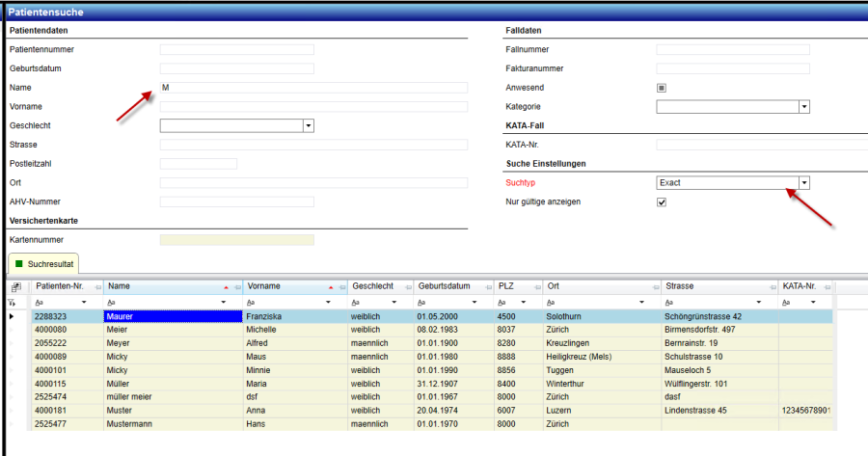Screen dimensions: 868x456
Task: Click the column chooser icon in grid corner
Action: pyautogui.click(x=14, y=286)
